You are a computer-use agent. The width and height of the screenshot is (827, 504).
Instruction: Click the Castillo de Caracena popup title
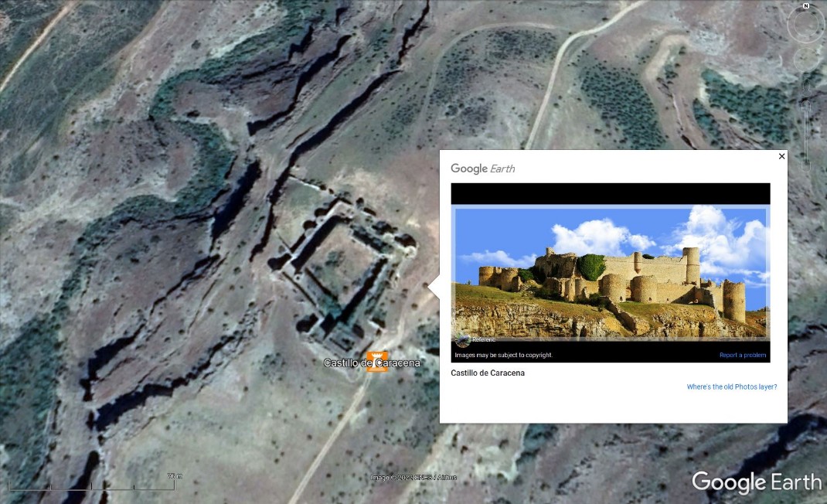pyautogui.click(x=488, y=373)
